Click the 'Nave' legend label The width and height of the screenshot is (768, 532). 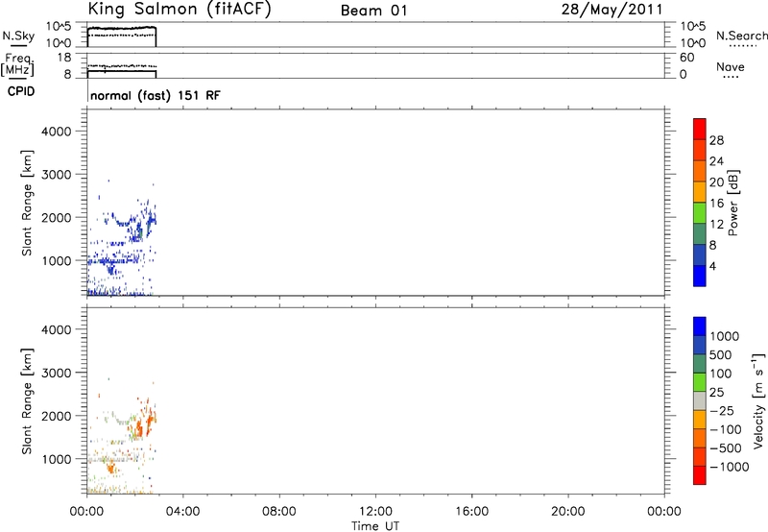(731, 66)
